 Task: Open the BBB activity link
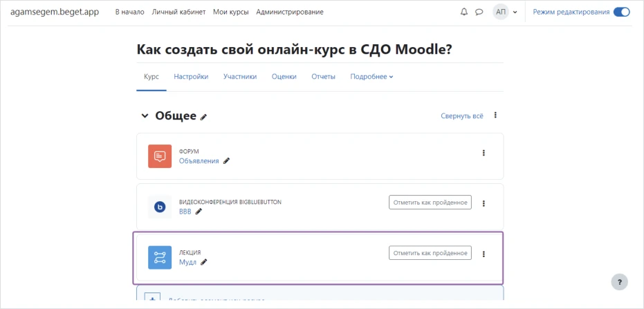[x=185, y=212]
